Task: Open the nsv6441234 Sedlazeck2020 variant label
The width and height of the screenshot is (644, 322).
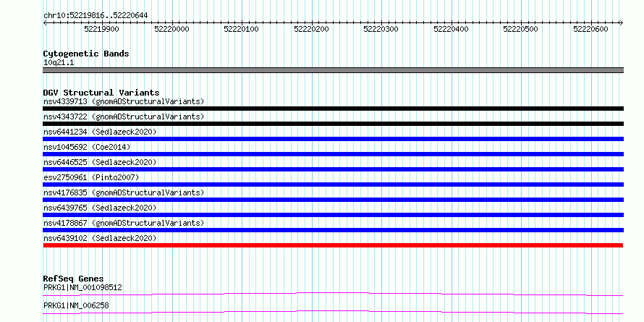Action: [100, 132]
